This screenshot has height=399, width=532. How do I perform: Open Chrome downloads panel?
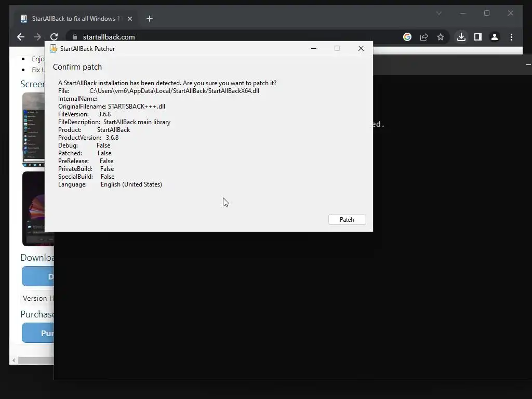[x=461, y=37]
